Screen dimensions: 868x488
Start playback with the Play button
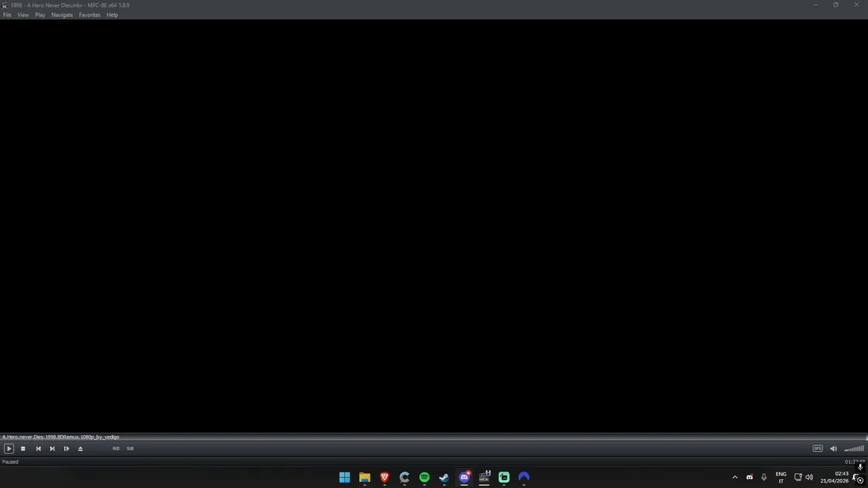click(9, 449)
